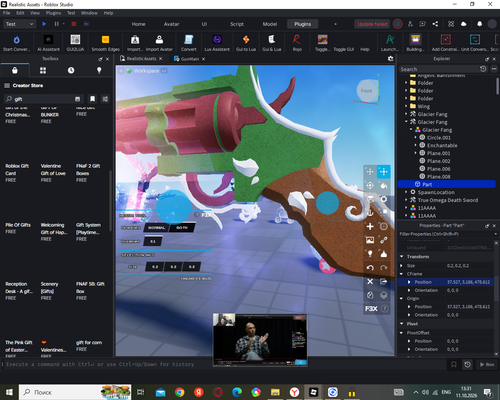Switch to the Script ribbon tab
This screenshot has height=400, width=500.
tap(237, 24)
